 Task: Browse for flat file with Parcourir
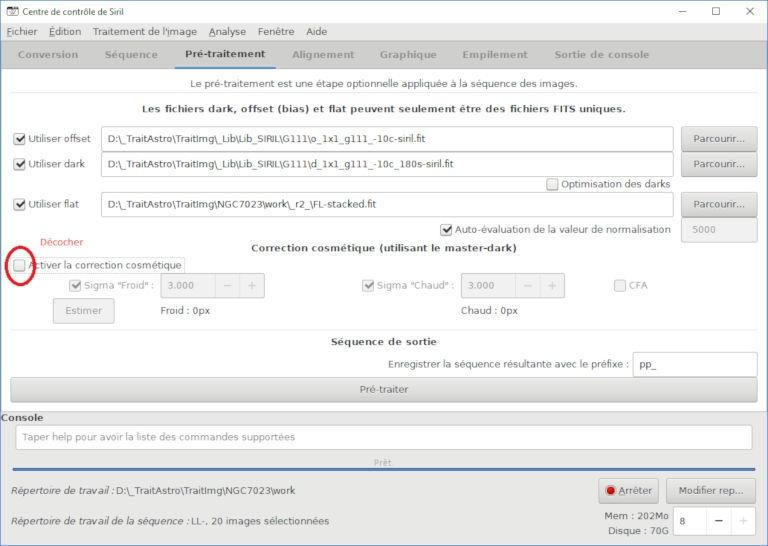[719, 205]
